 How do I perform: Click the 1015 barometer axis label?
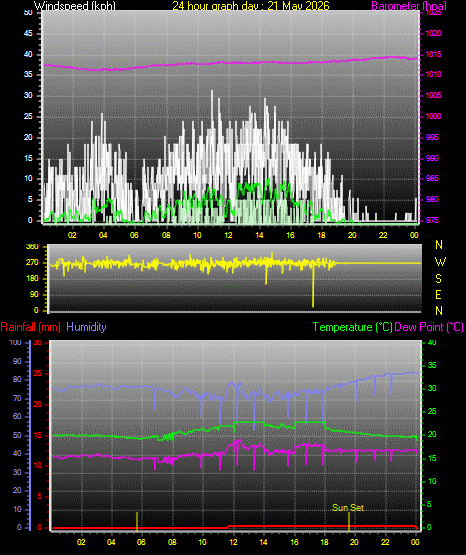(433, 55)
